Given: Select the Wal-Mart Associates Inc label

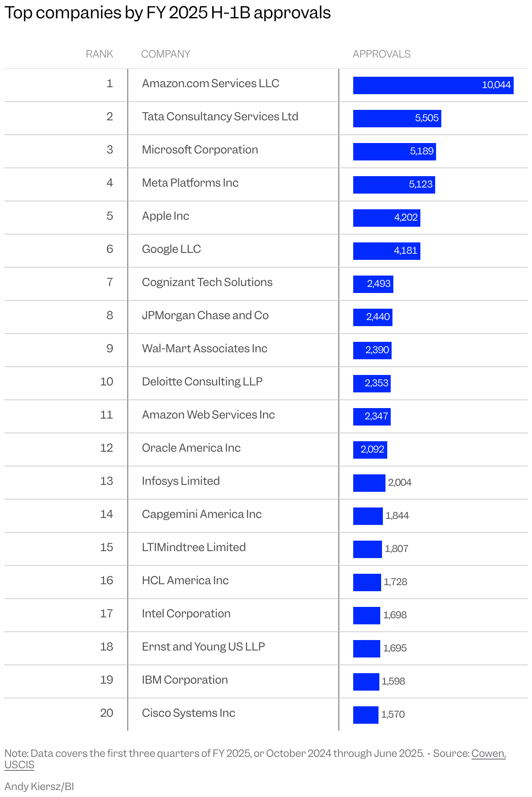Looking at the screenshot, I should coord(205,348).
